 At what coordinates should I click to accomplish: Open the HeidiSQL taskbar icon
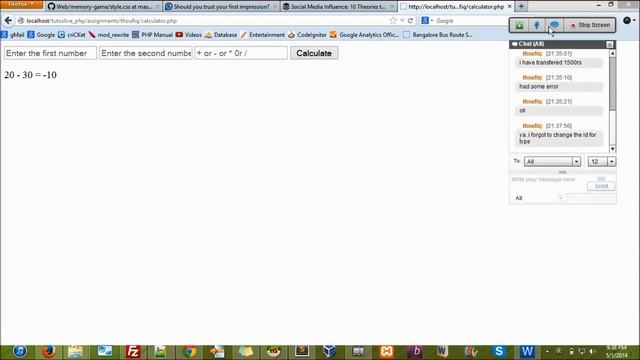click(x=273, y=351)
